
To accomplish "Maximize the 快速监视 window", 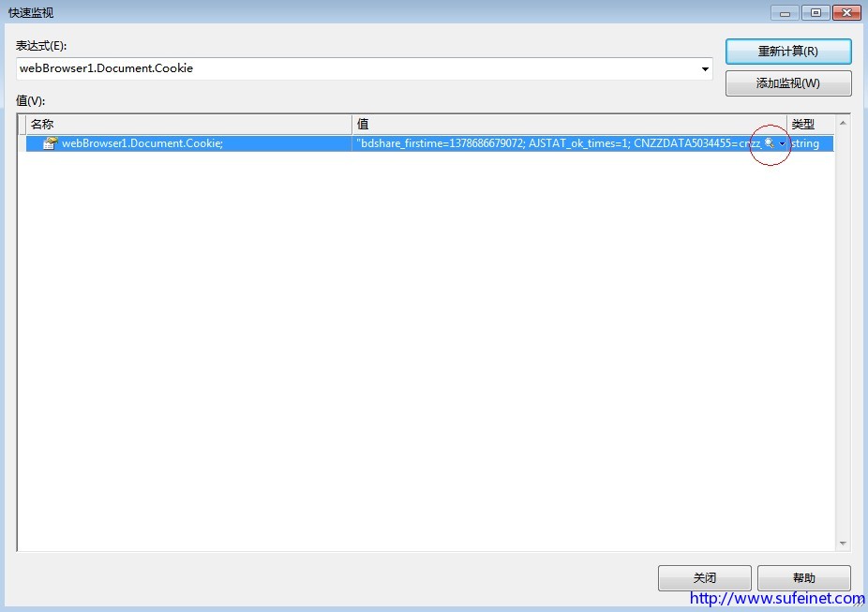I will [x=816, y=13].
